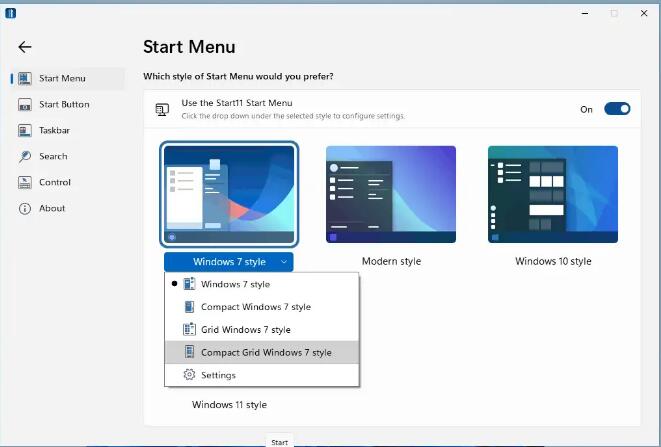
Task: Click the Modern style label
Action: 391,261
